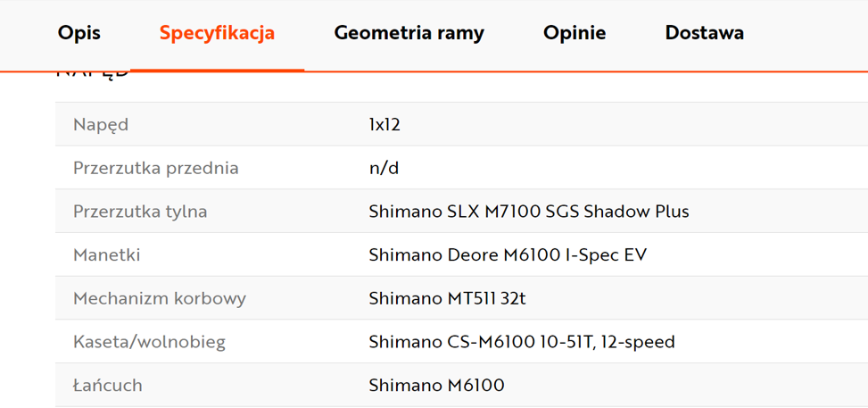The image size is (868, 408).
Task: Open the Opis tab
Action: pyautogui.click(x=79, y=33)
